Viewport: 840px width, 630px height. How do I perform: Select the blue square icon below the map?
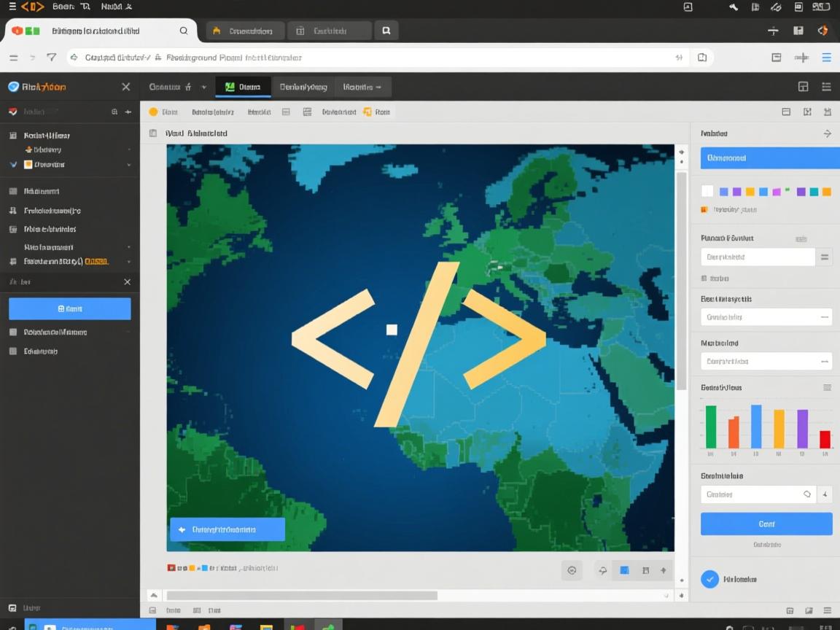click(x=624, y=570)
